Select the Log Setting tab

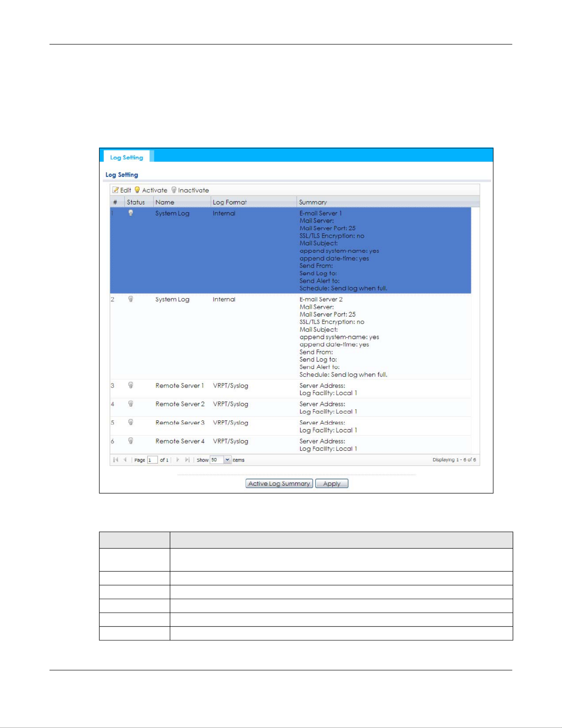(x=127, y=158)
